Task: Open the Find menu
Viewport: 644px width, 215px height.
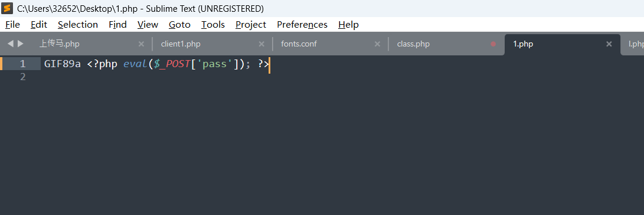Action: click(x=117, y=25)
